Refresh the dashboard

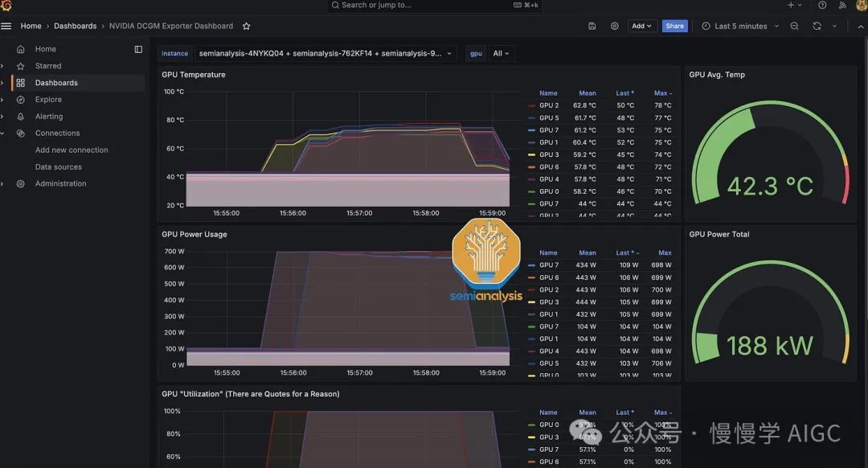pyautogui.click(x=817, y=26)
